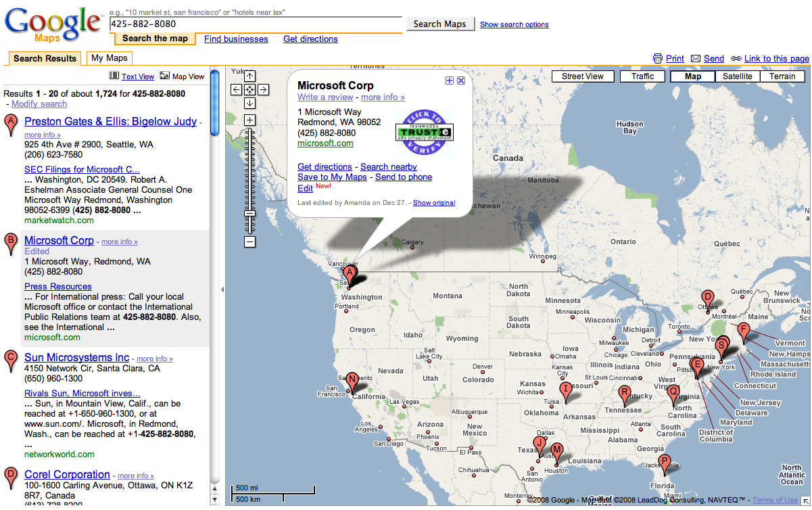Viewport: 812px width, 510px height.
Task: Click the zoom in plus button
Action: pos(249,120)
